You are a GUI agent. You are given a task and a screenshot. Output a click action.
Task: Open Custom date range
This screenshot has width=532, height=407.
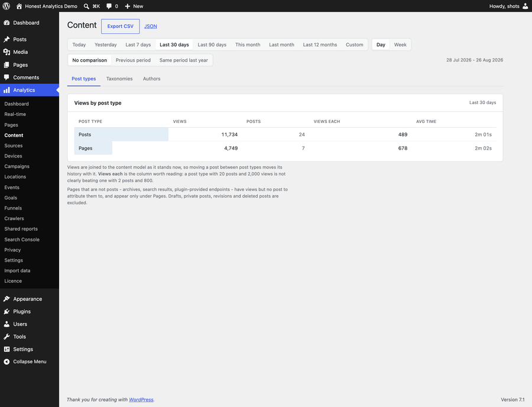355,44
